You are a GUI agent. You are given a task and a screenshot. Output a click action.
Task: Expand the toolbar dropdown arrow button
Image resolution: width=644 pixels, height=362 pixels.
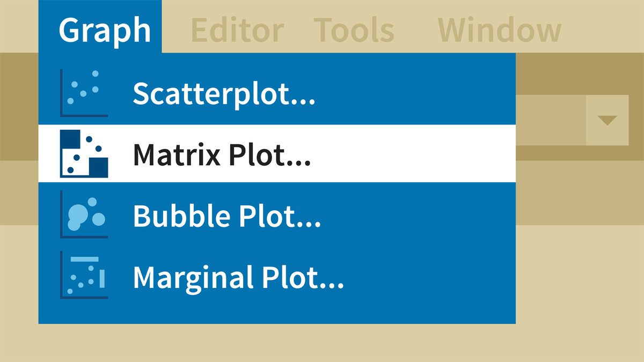[x=607, y=120]
